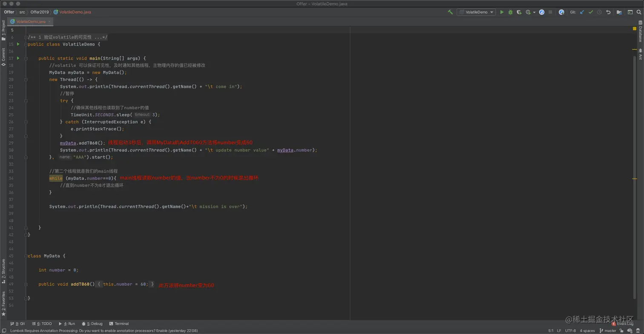This screenshot has width=644, height=334.
Task: Click yellow warning stripe mark near while loop
Action: pyautogui.click(x=635, y=179)
